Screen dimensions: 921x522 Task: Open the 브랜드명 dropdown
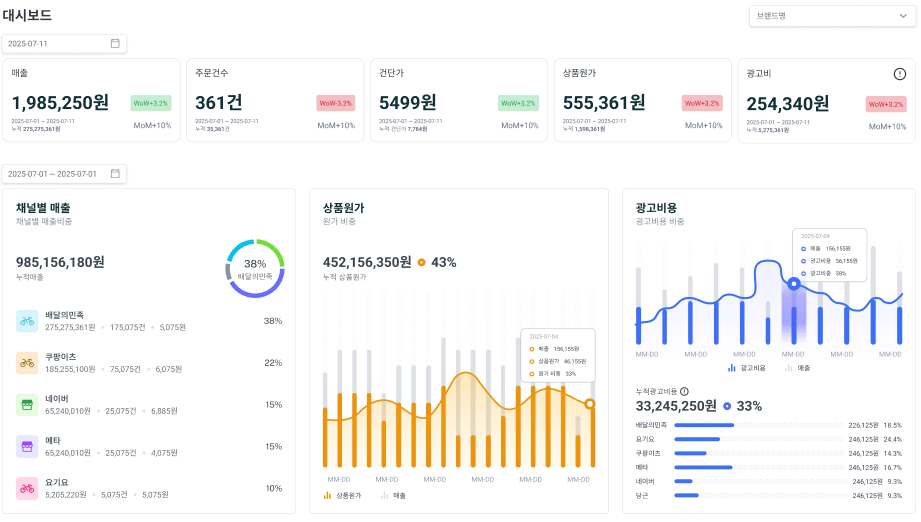[829, 16]
